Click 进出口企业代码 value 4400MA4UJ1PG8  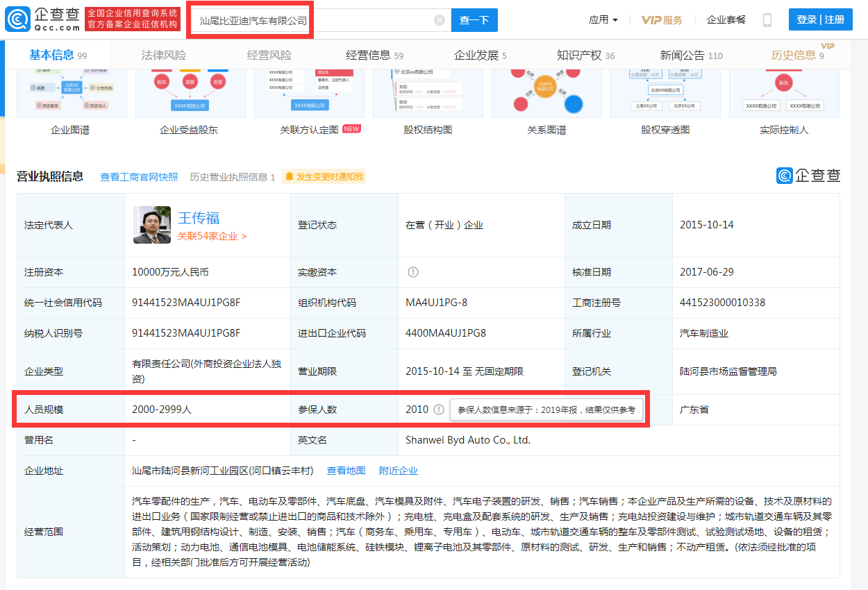click(x=446, y=333)
